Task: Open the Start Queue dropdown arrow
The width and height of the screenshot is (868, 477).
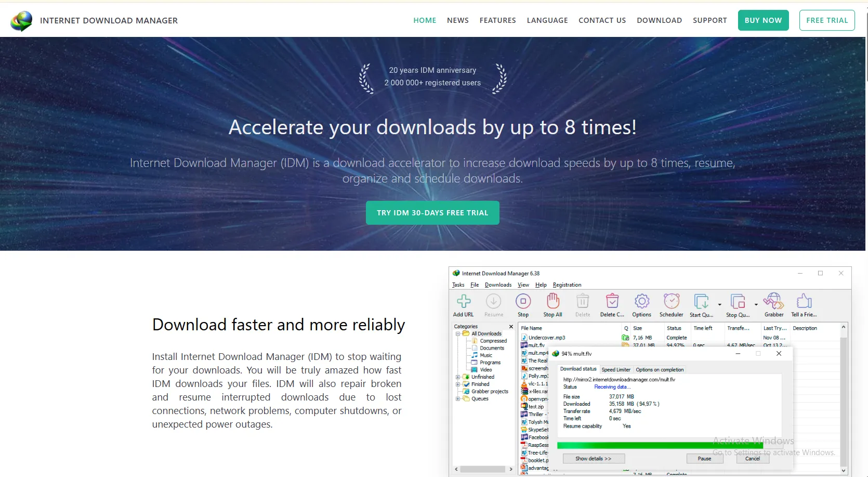Action: [x=719, y=304]
